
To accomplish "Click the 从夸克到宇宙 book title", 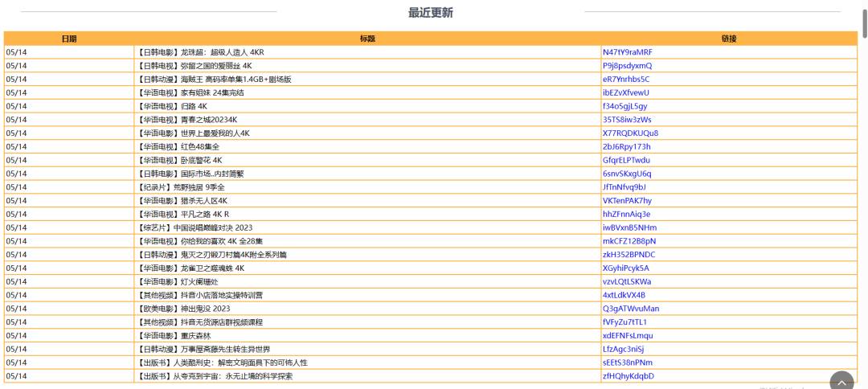I will 233,376.
